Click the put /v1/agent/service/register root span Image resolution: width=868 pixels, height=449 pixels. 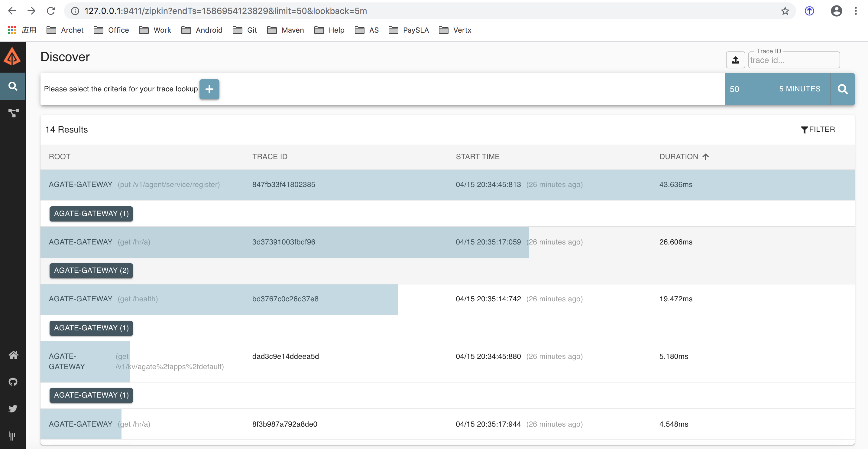pyautogui.click(x=168, y=185)
